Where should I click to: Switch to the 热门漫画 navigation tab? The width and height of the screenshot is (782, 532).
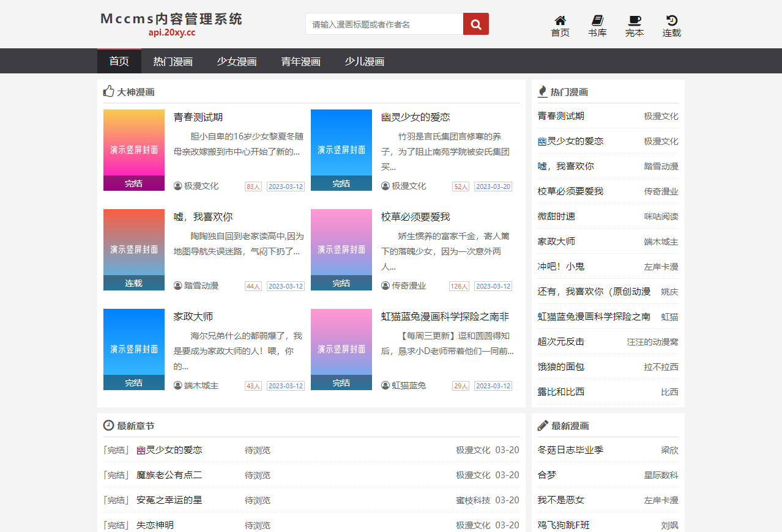click(173, 61)
